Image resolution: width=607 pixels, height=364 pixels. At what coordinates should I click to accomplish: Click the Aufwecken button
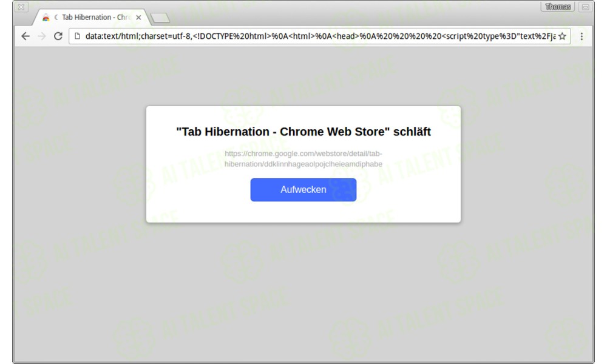[x=303, y=189]
